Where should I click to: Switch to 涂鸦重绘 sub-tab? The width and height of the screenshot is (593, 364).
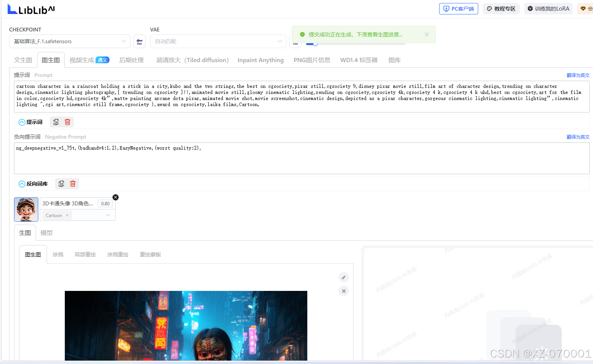118,255
